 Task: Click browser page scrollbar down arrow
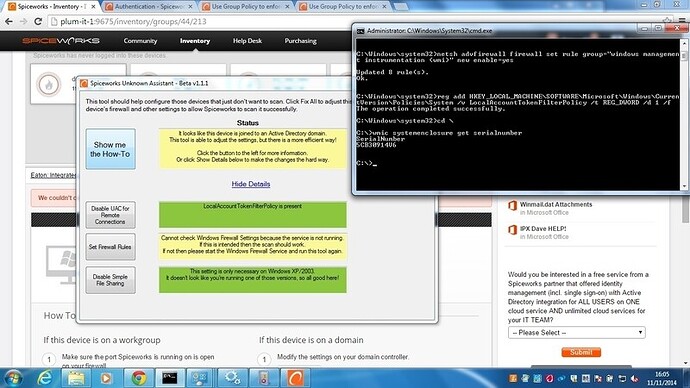tap(686, 363)
